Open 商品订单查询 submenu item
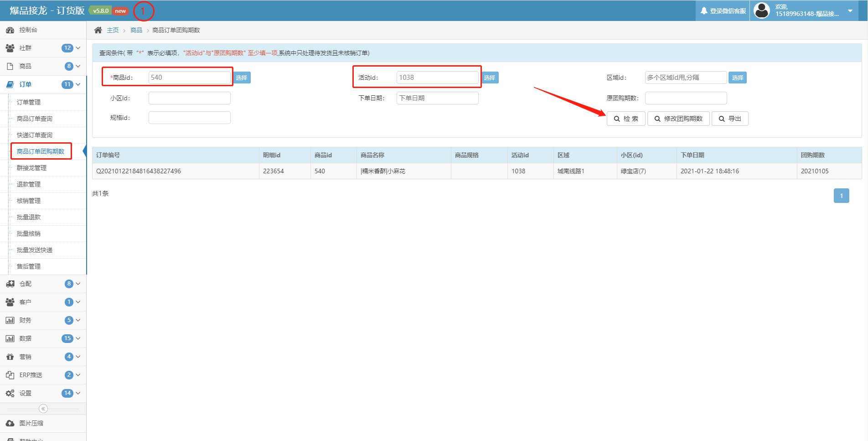868x441 pixels. tap(35, 119)
